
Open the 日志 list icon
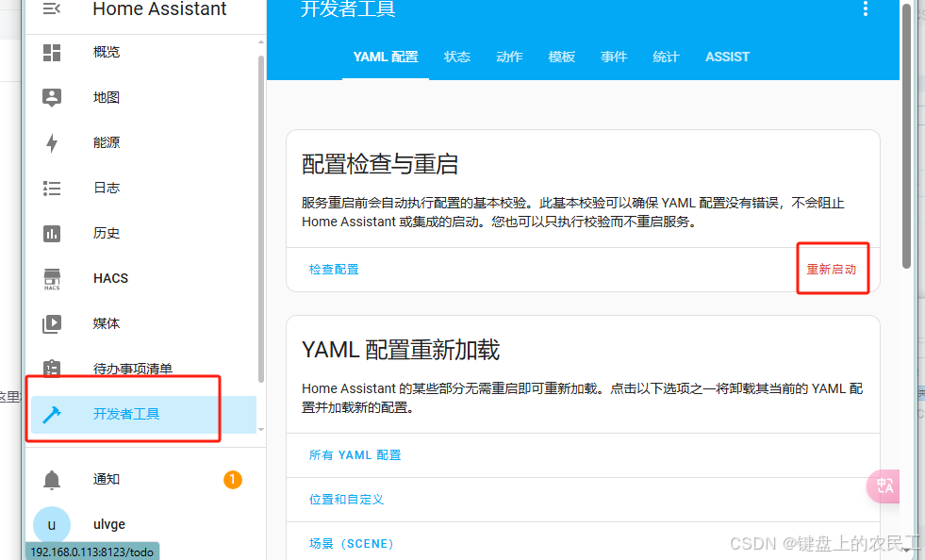point(52,189)
